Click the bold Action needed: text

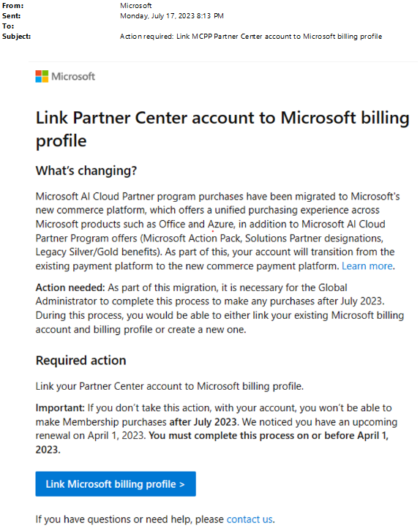[x=70, y=287]
